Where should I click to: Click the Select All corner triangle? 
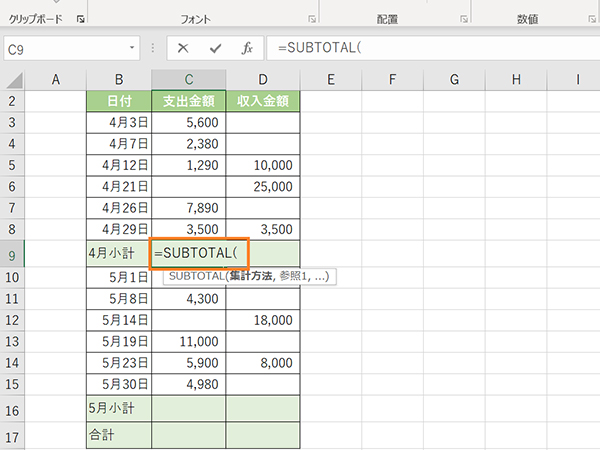click(x=13, y=80)
